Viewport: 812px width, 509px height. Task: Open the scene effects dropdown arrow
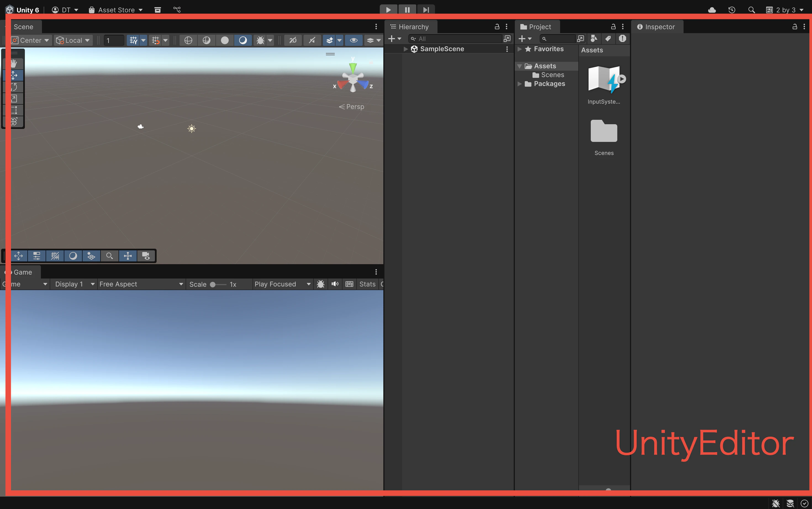click(x=339, y=40)
